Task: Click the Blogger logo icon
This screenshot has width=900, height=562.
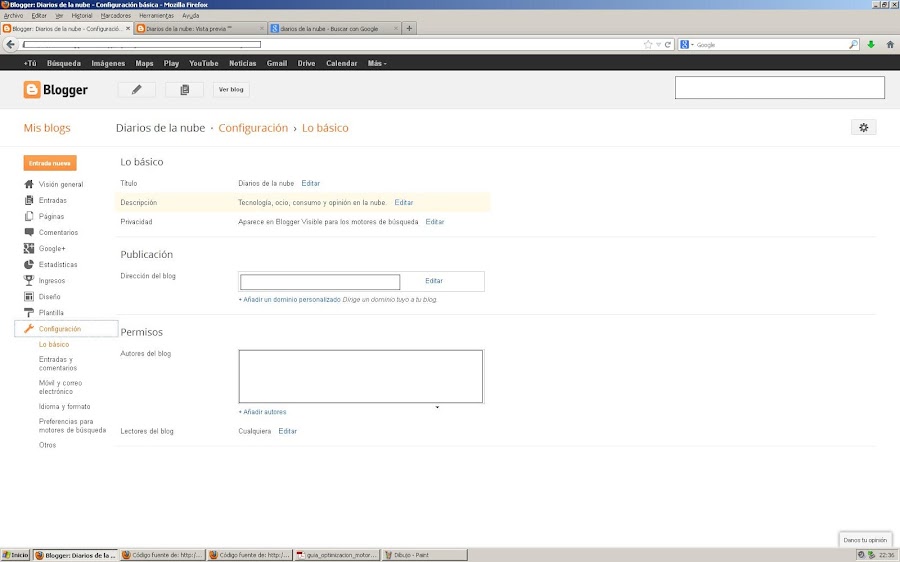Action: (x=32, y=90)
